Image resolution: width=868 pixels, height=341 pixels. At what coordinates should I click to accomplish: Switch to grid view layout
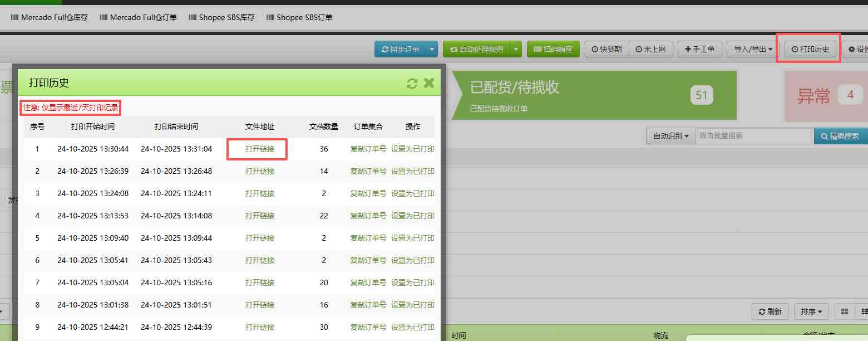844,311
